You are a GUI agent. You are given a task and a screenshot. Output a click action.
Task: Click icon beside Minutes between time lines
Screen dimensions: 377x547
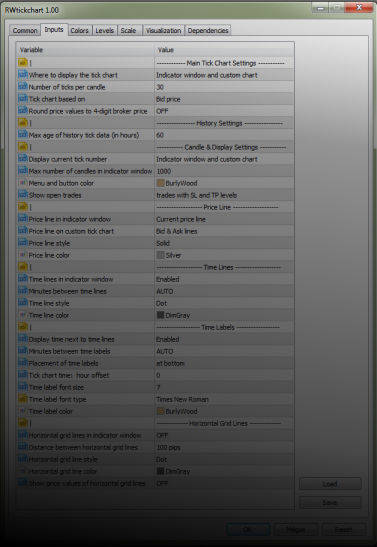(23, 291)
